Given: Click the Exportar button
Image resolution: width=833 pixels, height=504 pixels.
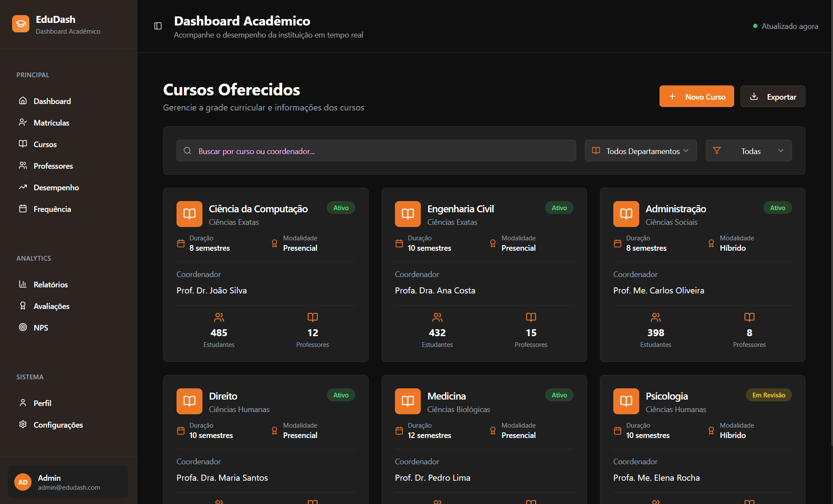Looking at the screenshot, I should click(x=773, y=97).
